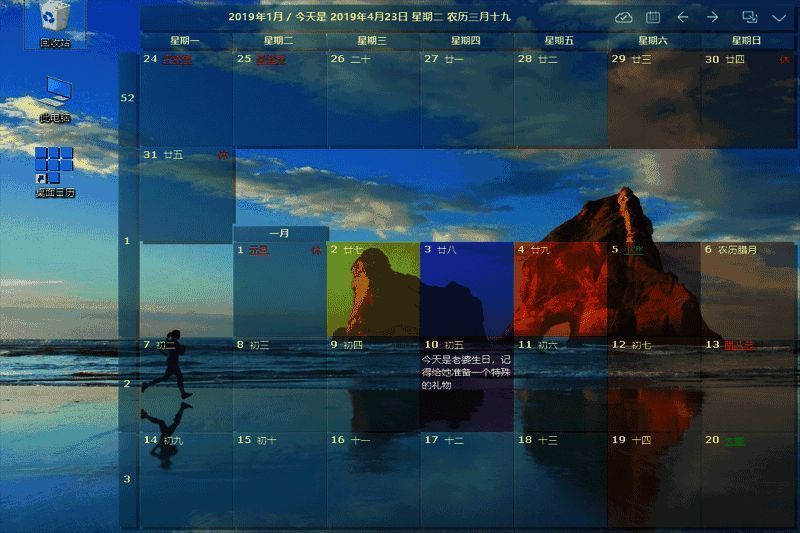Screen dimensions: 800x533
Task: Click the 星期一 column header
Action: (x=185, y=40)
